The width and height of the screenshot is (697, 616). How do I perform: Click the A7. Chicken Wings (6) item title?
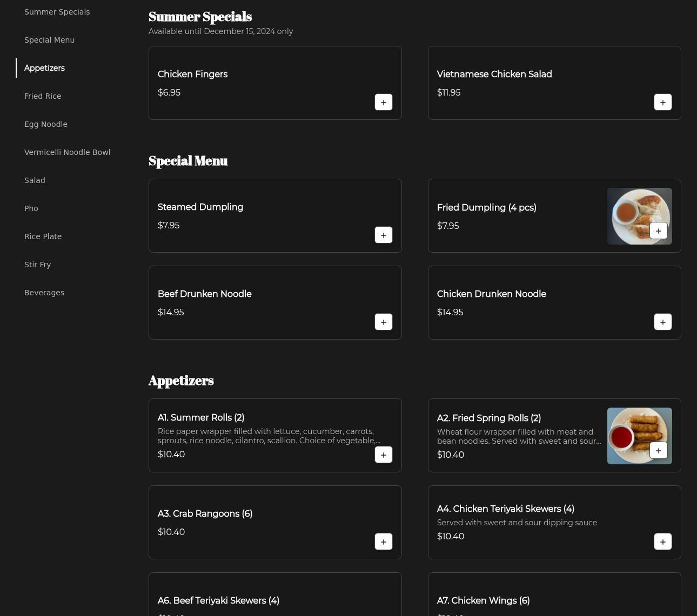pyautogui.click(x=483, y=600)
